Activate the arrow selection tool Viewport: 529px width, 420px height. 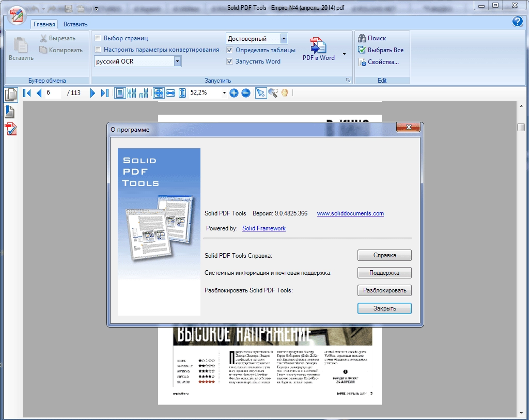[x=260, y=93]
